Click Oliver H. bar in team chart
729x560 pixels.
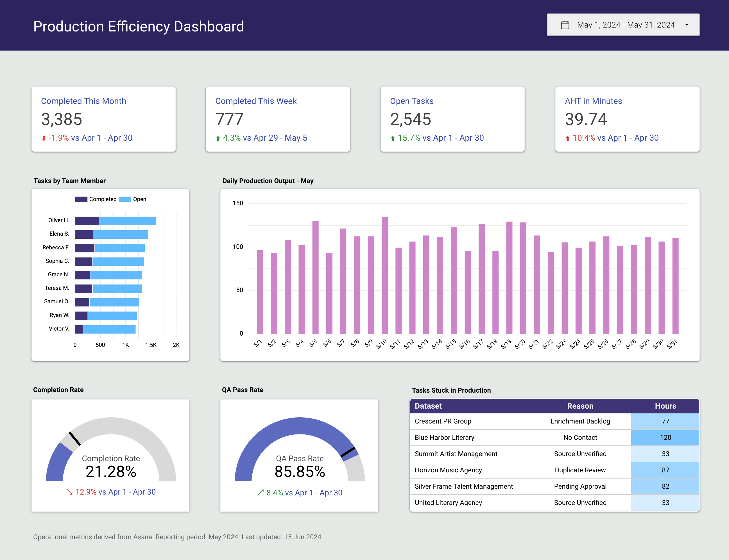[116, 221]
